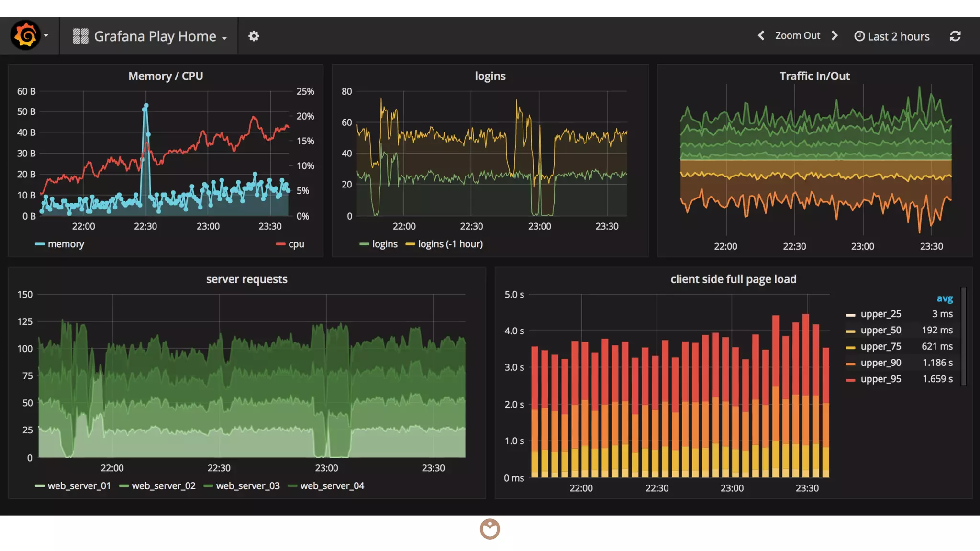Sort legend by the avg column header
Image resolution: width=980 pixels, height=551 pixels.
tap(944, 298)
